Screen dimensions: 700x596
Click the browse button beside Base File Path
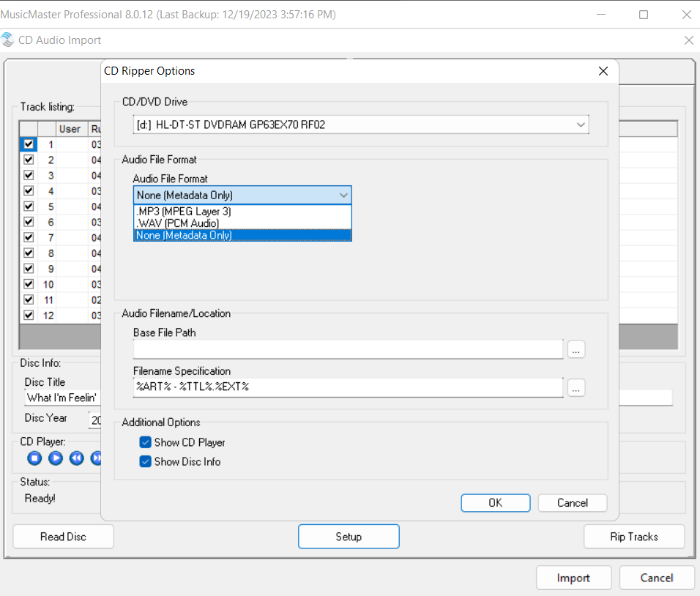576,350
